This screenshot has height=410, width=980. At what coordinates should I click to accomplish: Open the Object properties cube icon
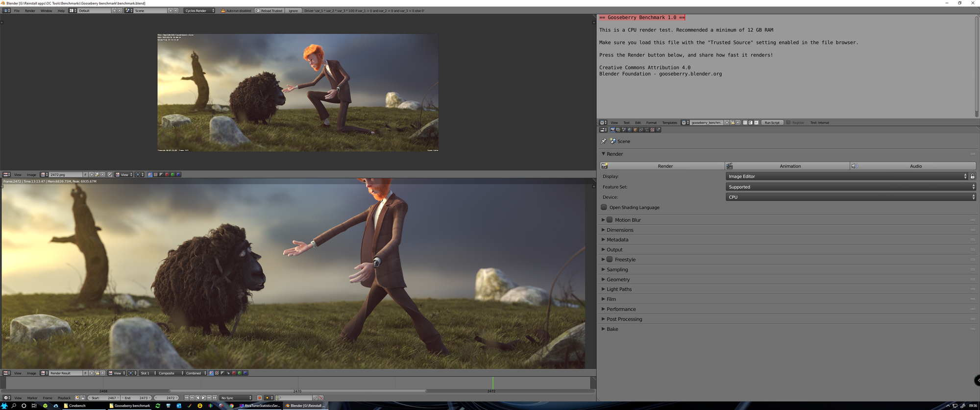tap(635, 130)
